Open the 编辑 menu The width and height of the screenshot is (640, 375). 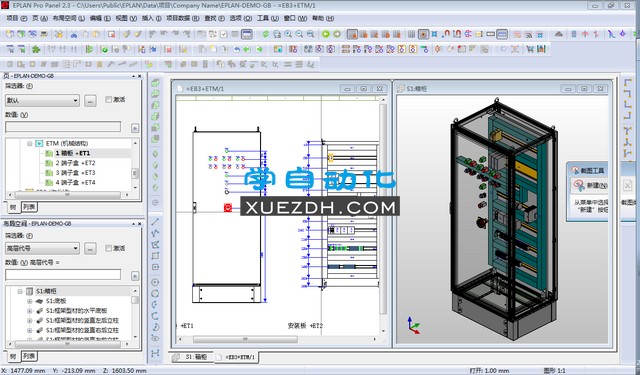pos(100,18)
